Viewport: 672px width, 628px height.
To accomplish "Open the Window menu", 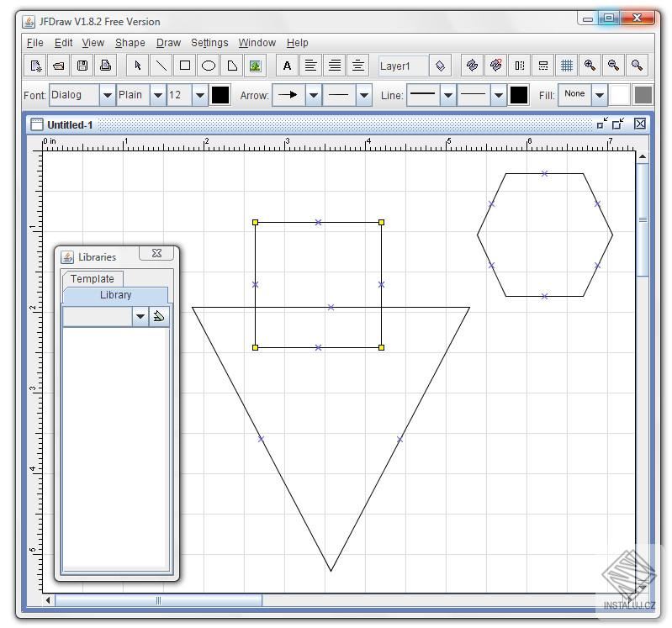I will tap(257, 43).
